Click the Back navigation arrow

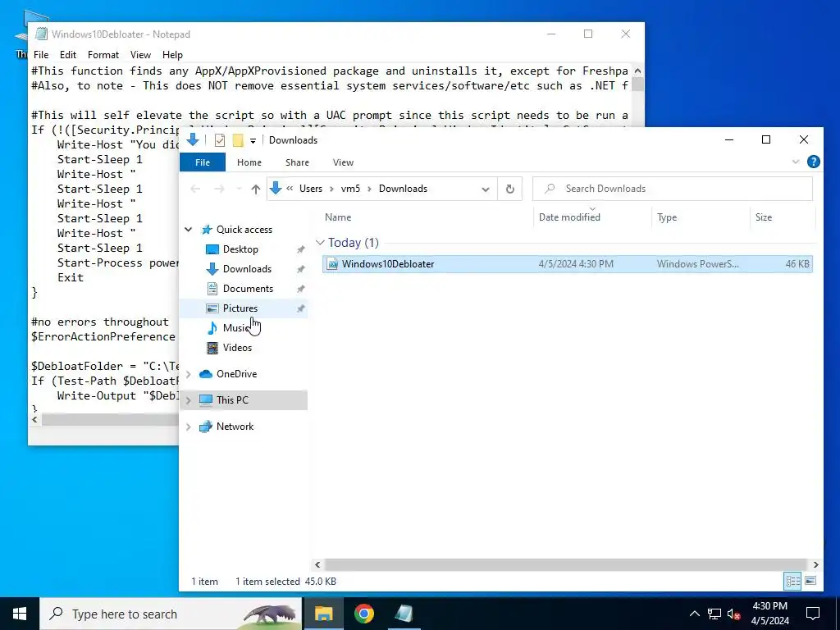click(195, 189)
